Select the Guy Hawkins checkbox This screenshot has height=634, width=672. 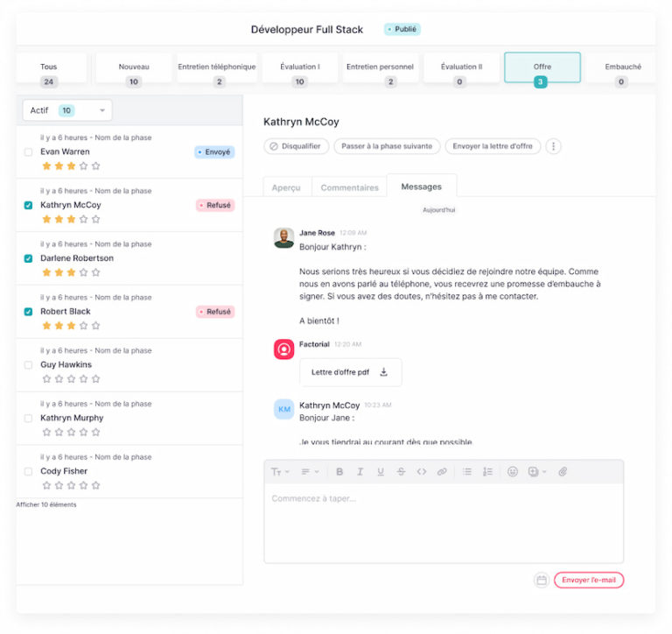point(29,365)
